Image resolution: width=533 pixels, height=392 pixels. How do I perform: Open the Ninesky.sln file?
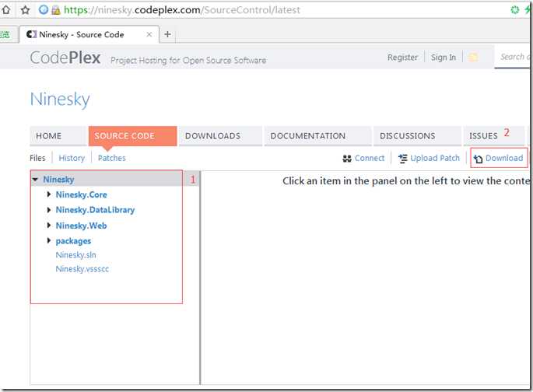tap(75, 255)
